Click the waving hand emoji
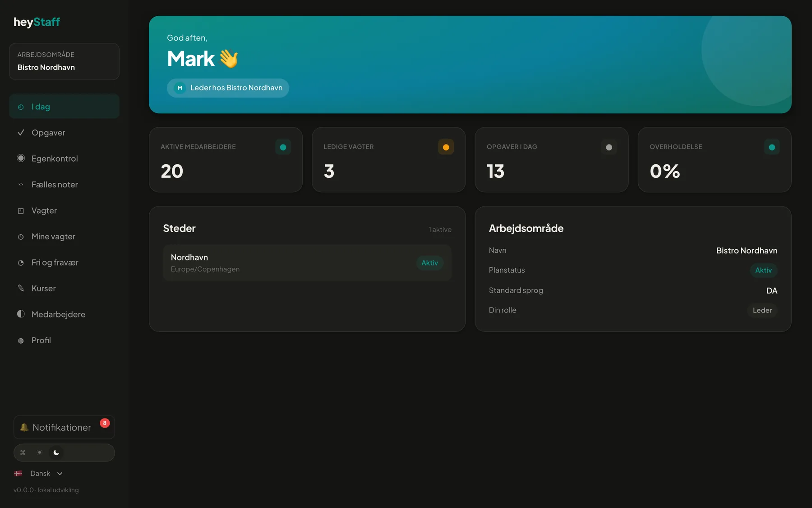 pyautogui.click(x=229, y=59)
